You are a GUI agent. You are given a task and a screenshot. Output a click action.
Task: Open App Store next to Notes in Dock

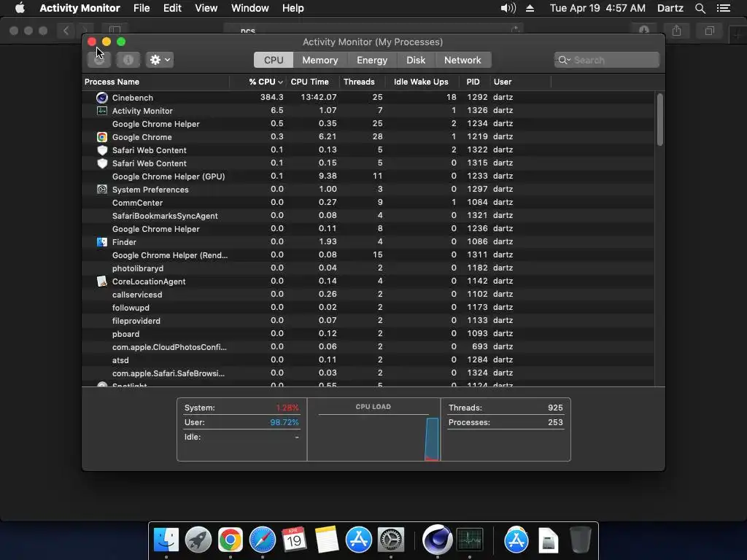[x=359, y=540]
